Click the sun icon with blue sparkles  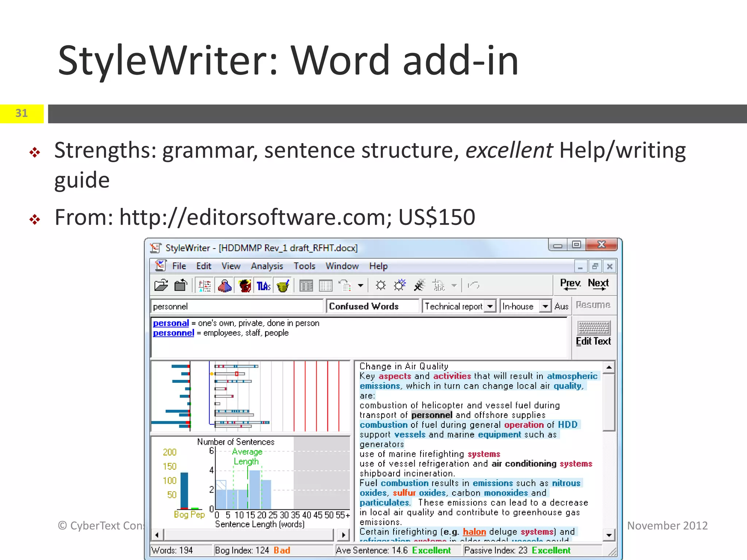pyautogui.click(x=400, y=285)
